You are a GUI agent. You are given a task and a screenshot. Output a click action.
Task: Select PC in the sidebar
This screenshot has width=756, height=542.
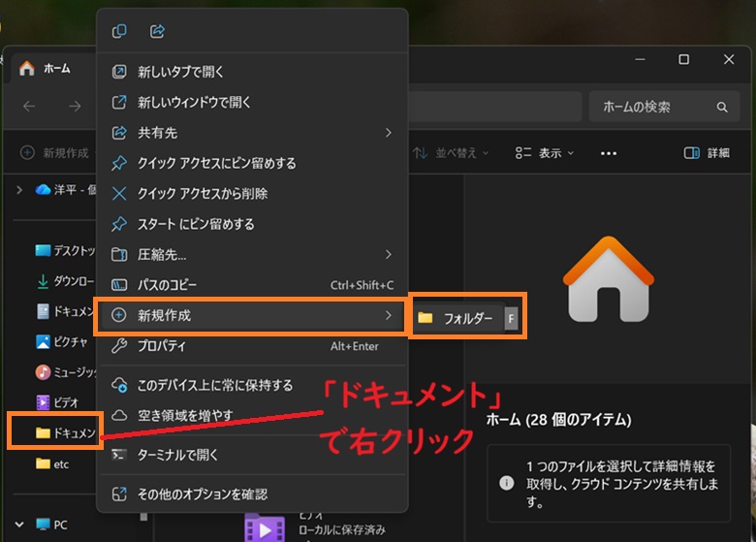pos(51,525)
